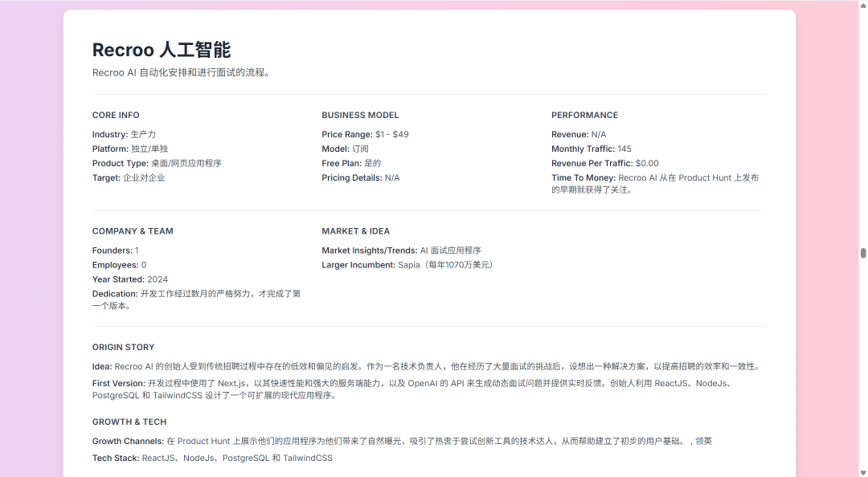Image resolution: width=868 pixels, height=477 pixels.
Task: Click the 'Model: 订阅' line
Action: point(346,149)
